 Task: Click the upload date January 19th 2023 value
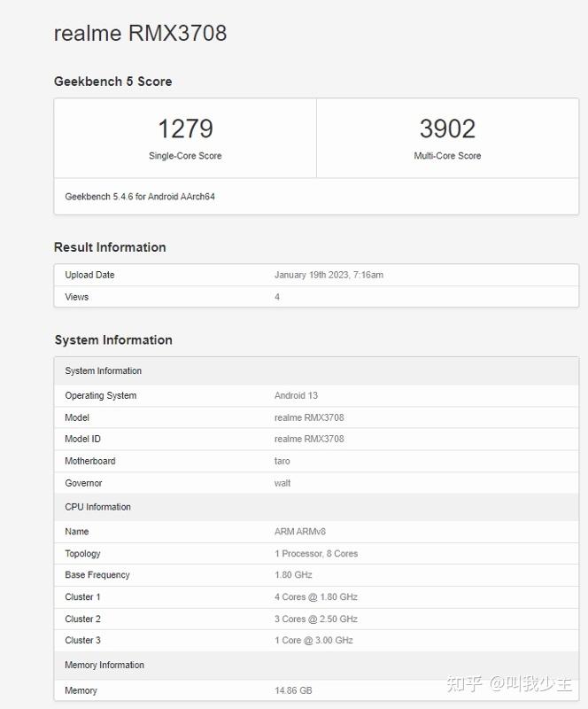click(x=329, y=275)
